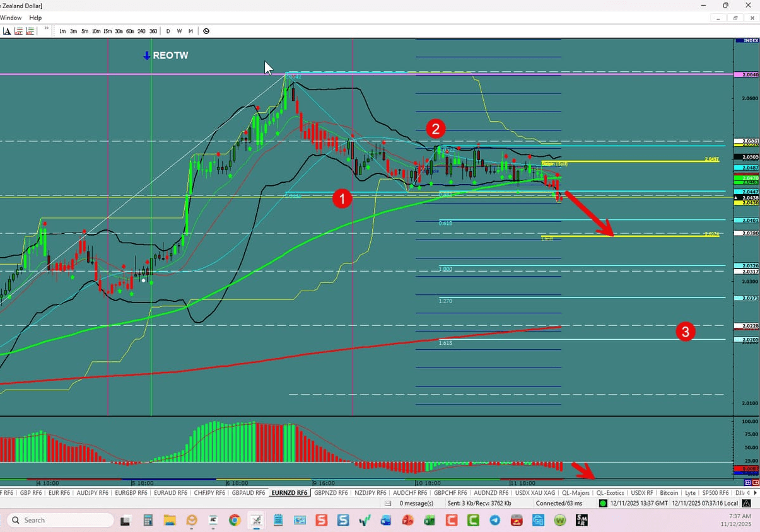
Task: Switch to the GBPNZD RF6 tab
Action: tap(330, 492)
